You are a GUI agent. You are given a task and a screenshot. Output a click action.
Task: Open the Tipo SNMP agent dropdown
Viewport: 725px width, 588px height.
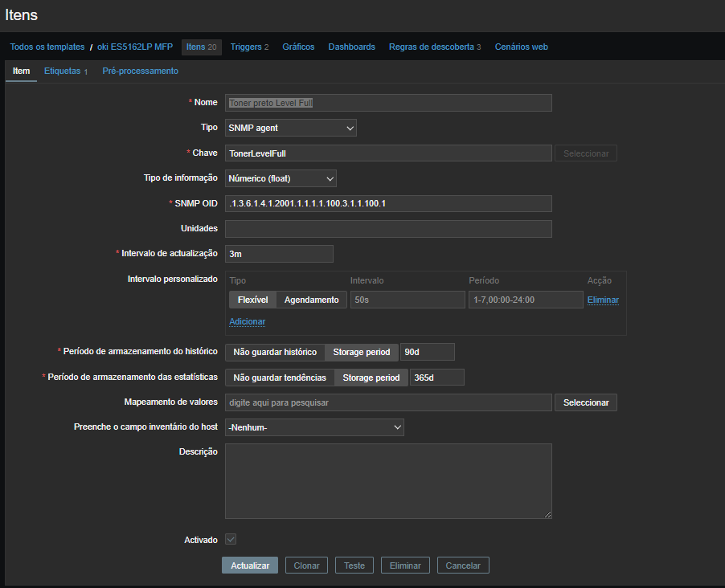(x=291, y=128)
